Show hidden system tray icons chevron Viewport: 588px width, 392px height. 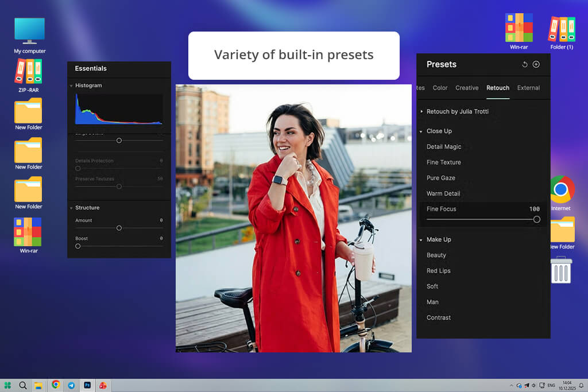pos(511,385)
